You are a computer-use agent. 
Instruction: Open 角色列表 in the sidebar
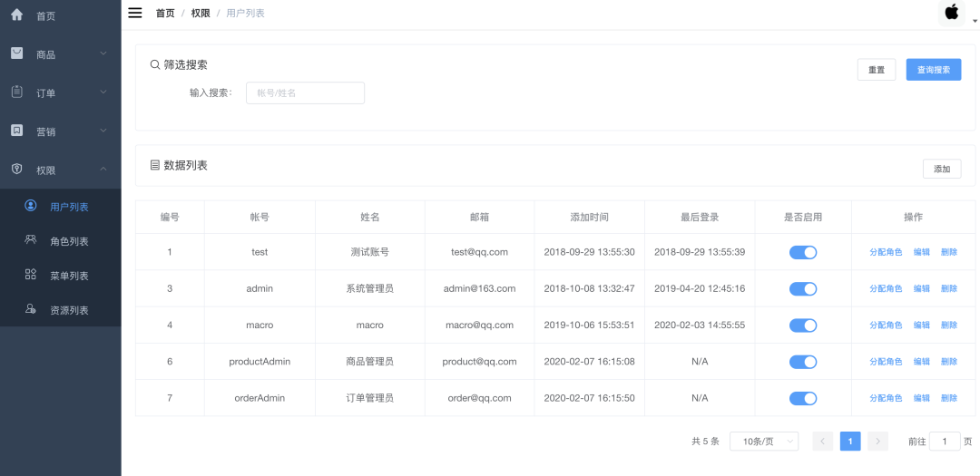(x=61, y=241)
